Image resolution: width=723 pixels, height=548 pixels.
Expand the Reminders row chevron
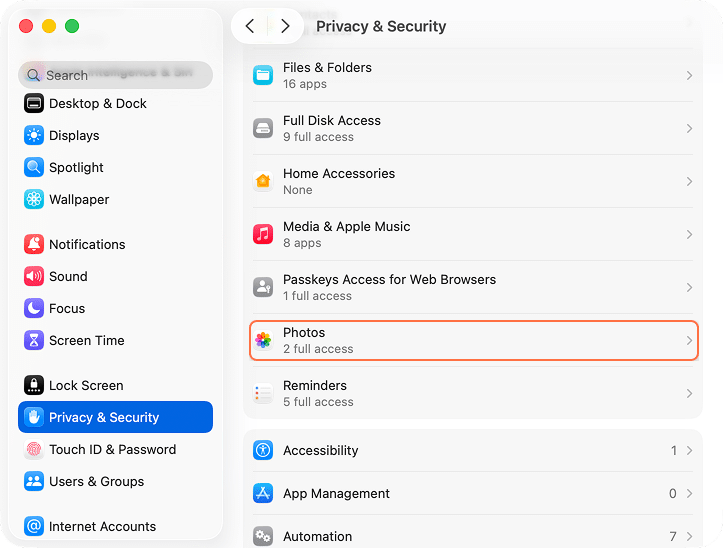click(689, 393)
